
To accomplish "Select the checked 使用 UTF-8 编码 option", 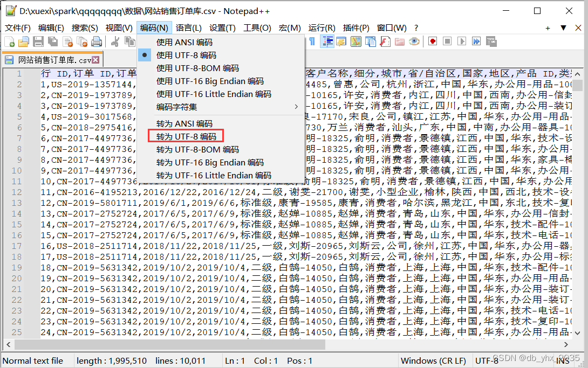I will click(221, 55).
